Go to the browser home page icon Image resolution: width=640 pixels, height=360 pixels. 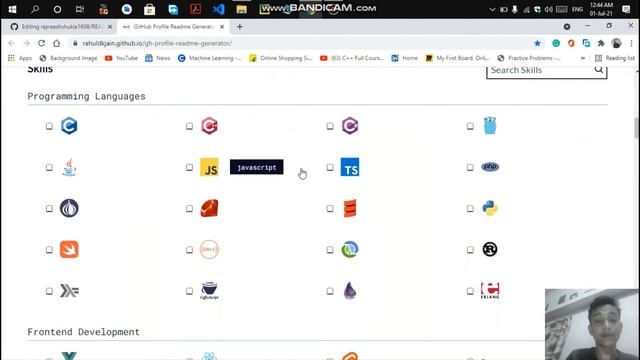click(56, 43)
